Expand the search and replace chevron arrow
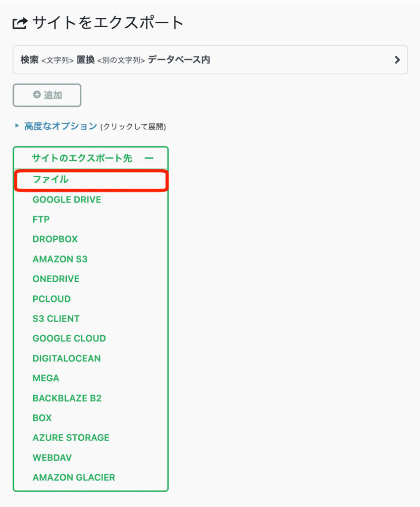Screen dimensions: 420x507 (x=397, y=60)
